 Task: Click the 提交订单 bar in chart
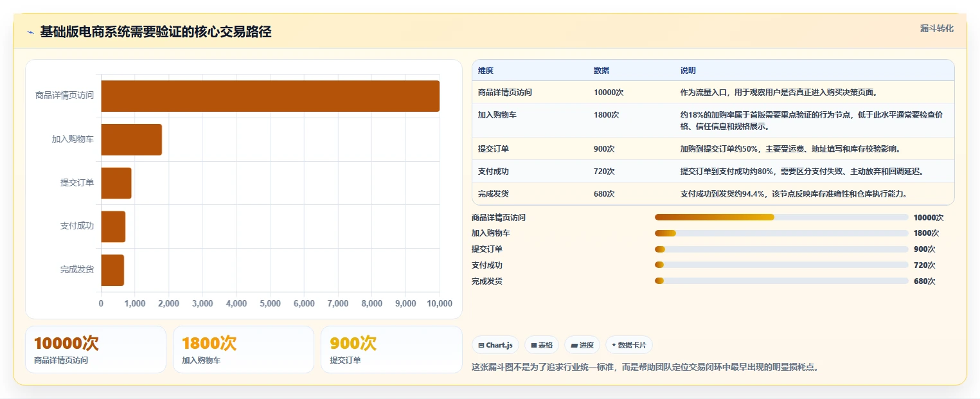coord(116,183)
